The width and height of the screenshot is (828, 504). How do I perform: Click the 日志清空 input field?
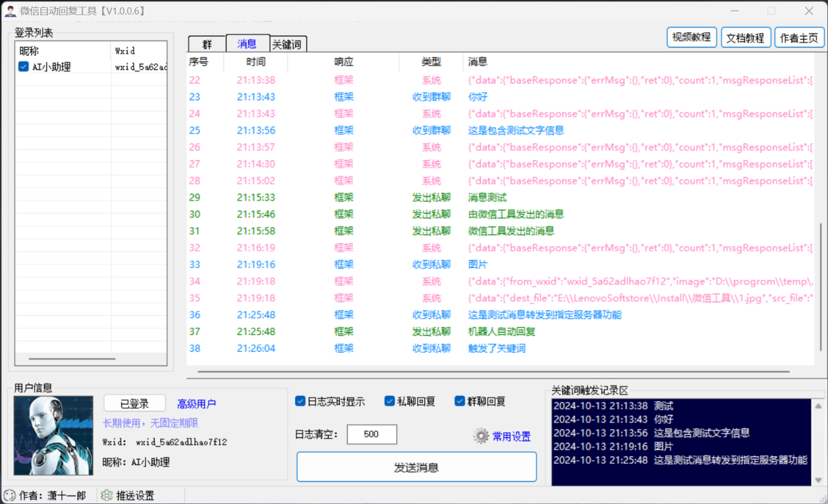[x=372, y=434]
